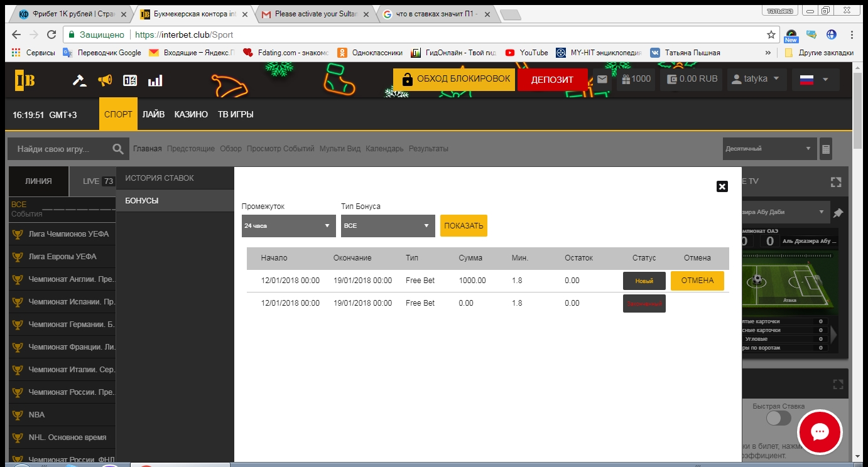The width and height of the screenshot is (868, 467).
Task: Expand the Тип Бонуса dropdown
Action: coord(388,226)
